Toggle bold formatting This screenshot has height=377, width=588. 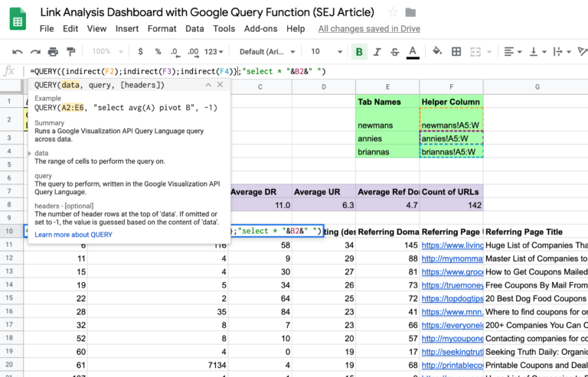pos(360,52)
